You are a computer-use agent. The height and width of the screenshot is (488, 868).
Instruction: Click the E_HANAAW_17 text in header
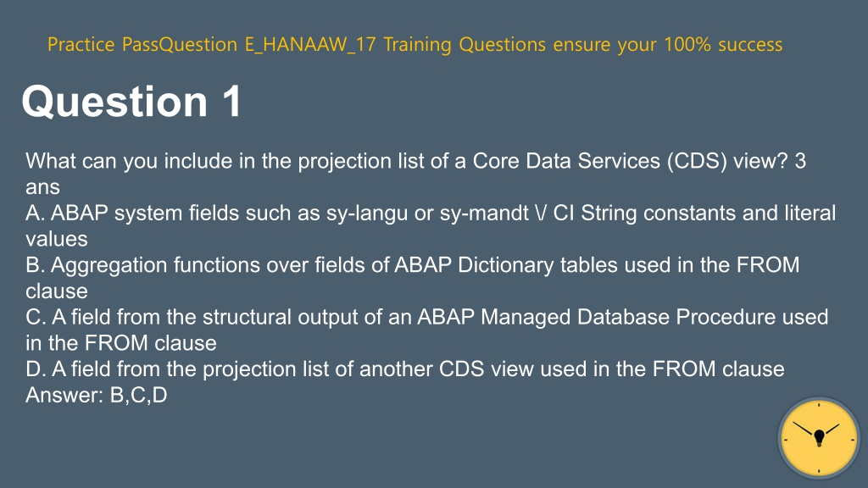310,44
